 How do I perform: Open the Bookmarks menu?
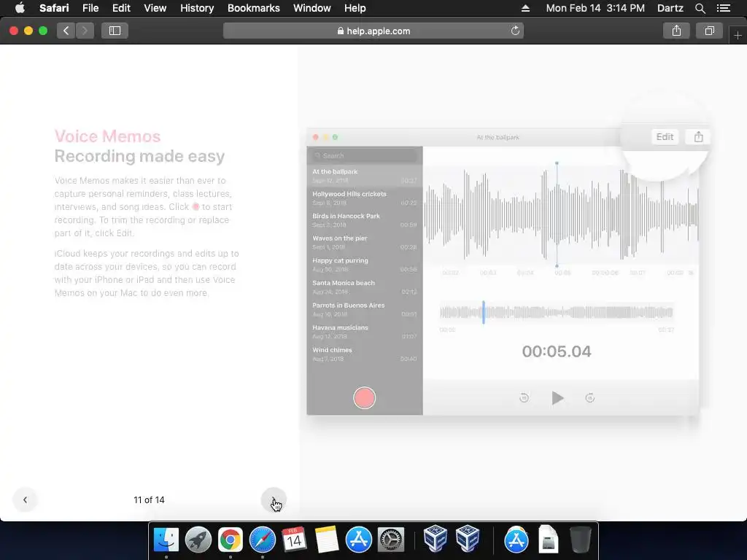[x=253, y=8]
